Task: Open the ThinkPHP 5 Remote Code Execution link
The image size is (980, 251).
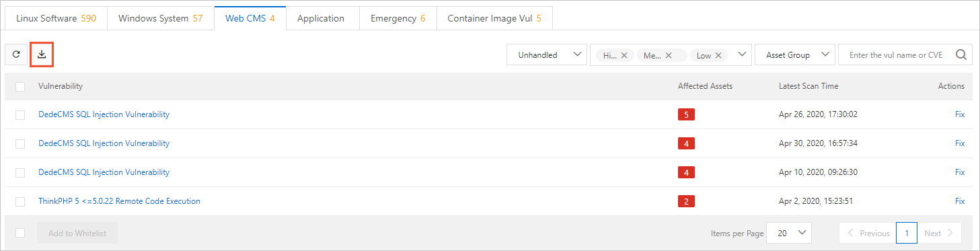Action: click(x=119, y=201)
